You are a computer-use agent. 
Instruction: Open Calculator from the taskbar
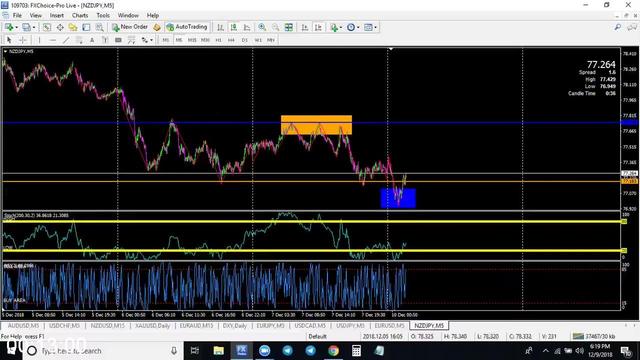pyautogui.click(x=356, y=351)
